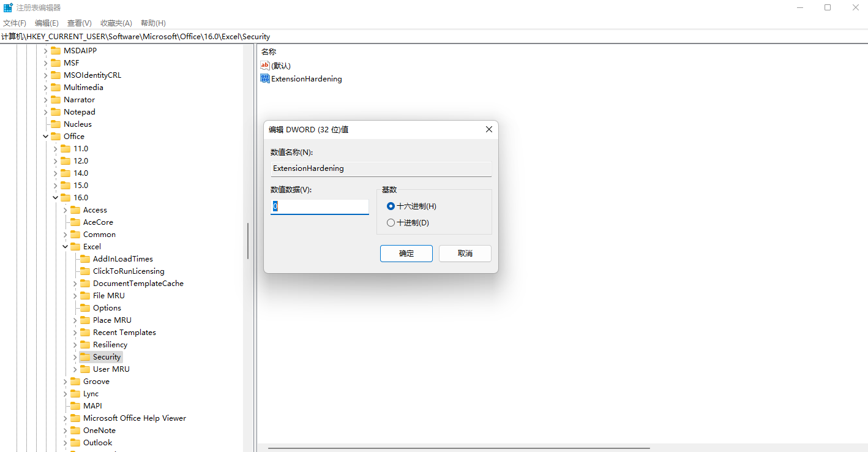Expand the Common tree node

pos(65,234)
